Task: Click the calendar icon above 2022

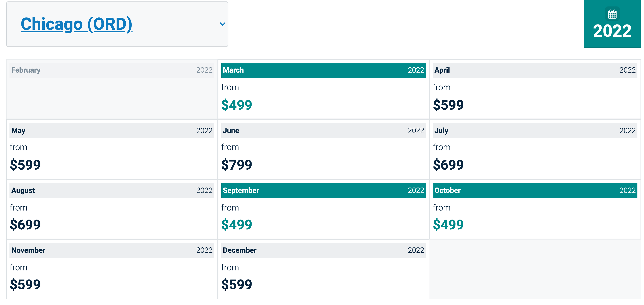Action: coord(612,14)
